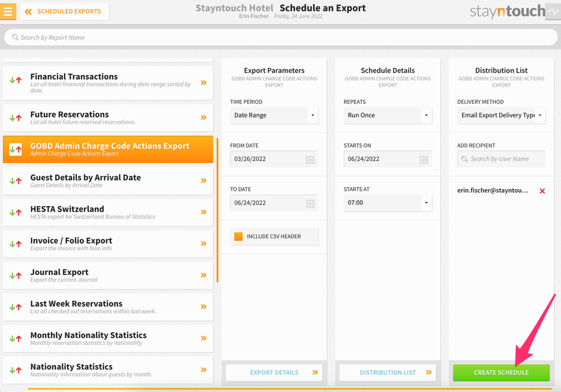The width and height of the screenshot is (561, 392).
Task: Click Nationality Statistics arrows icon
Action: pyautogui.click(x=15, y=370)
